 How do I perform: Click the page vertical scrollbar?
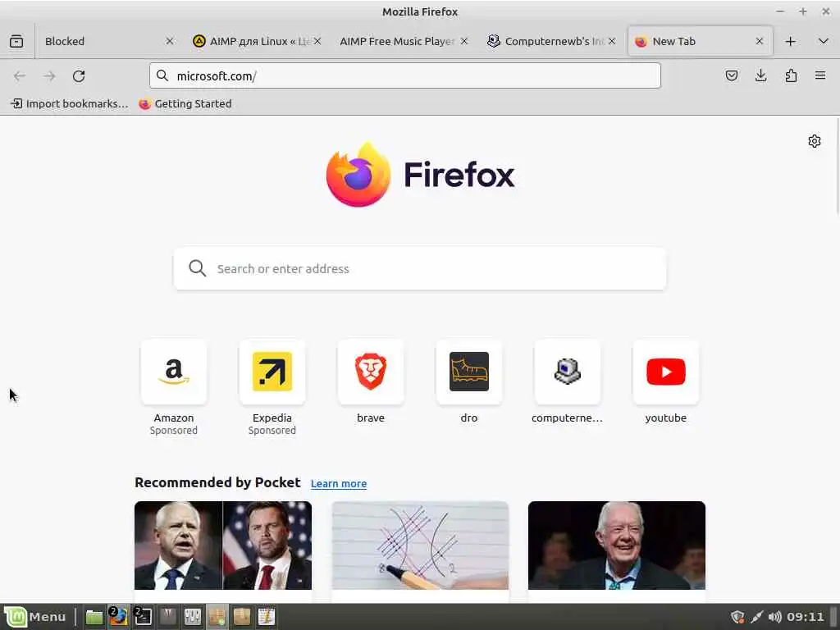836,166
